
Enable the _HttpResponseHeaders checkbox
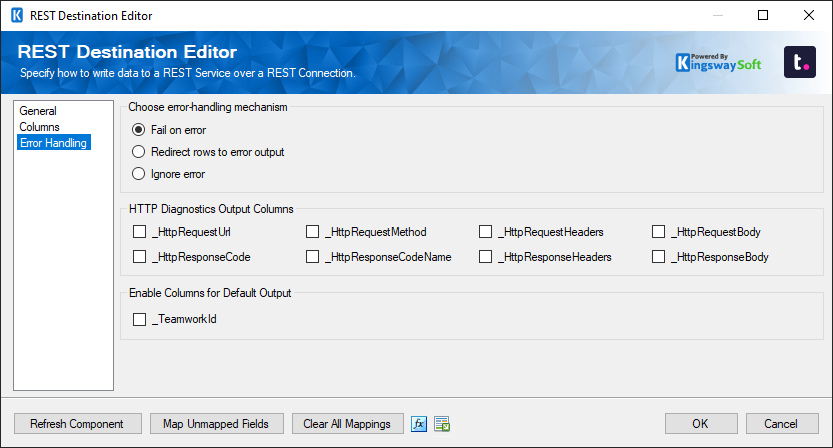[x=485, y=257]
